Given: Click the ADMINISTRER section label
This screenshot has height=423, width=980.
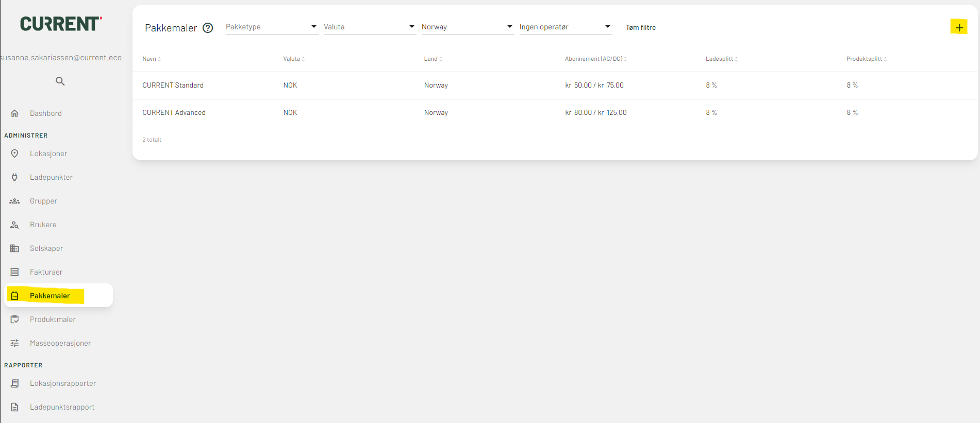Looking at the screenshot, I should click(26, 136).
